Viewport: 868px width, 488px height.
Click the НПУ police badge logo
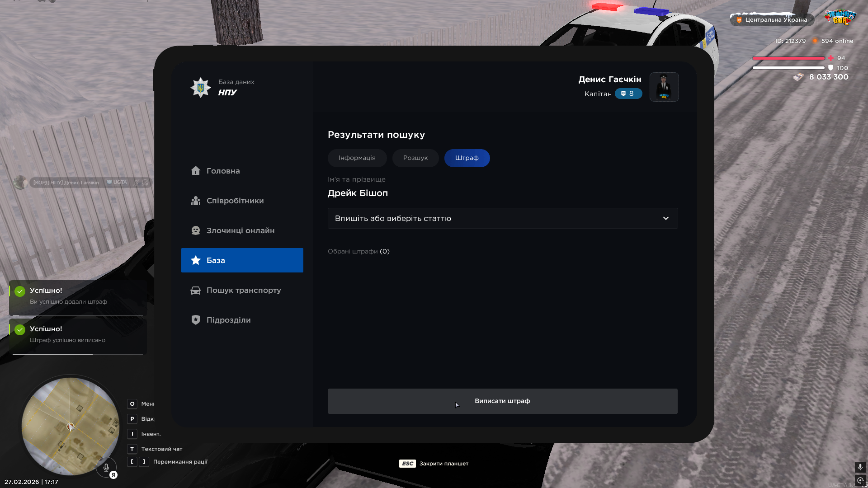click(200, 87)
